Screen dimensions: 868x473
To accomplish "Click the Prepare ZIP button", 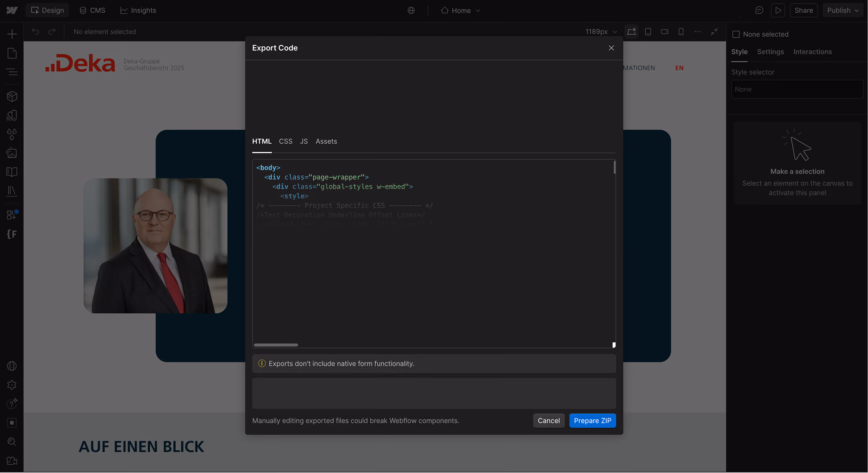I will tap(592, 421).
